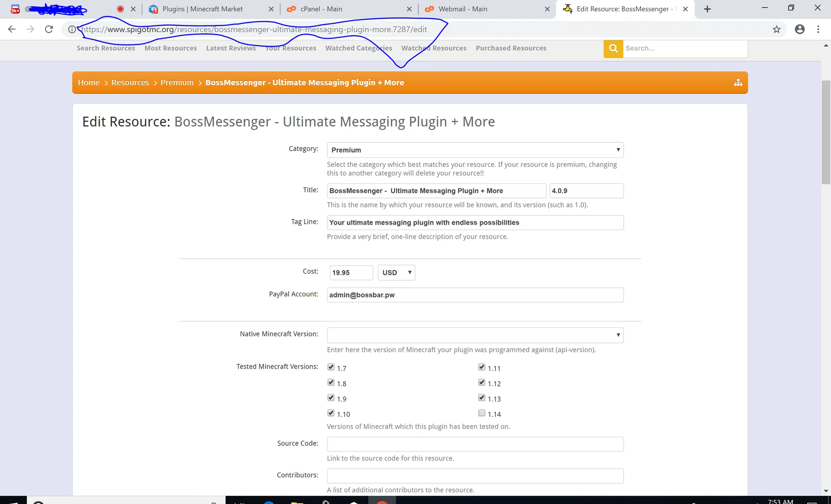Image resolution: width=831 pixels, height=504 pixels.
Task: Uncheck the 1.7 tested version
Action: [331, 367]
